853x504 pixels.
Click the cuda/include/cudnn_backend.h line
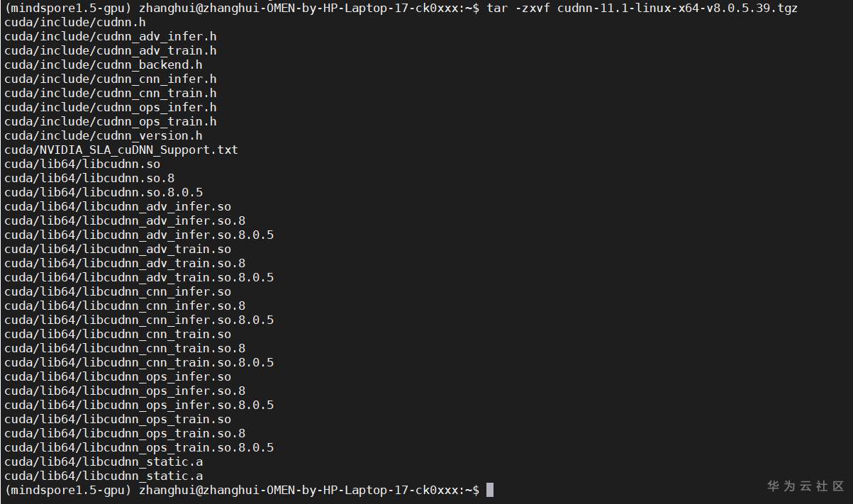[104, 65]
